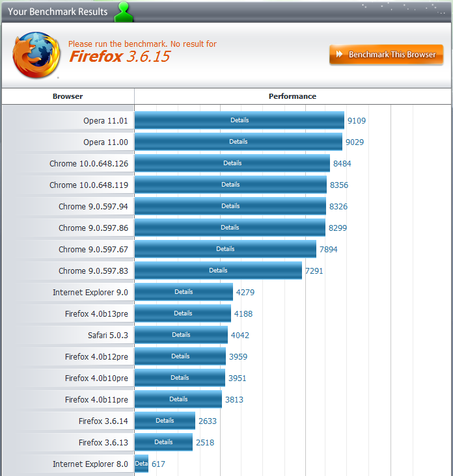
Task: Click the Firefox 4.0b12pre label
Action: coord(96,357)
